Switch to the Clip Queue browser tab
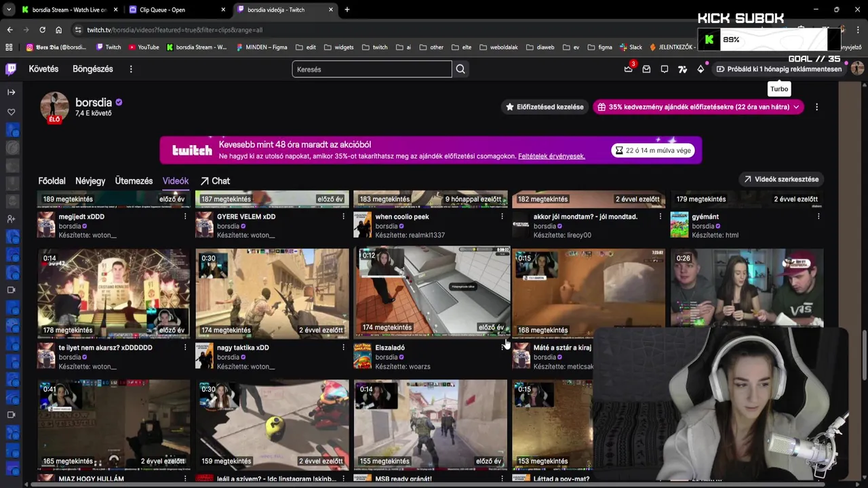 (x=178, y=9)
